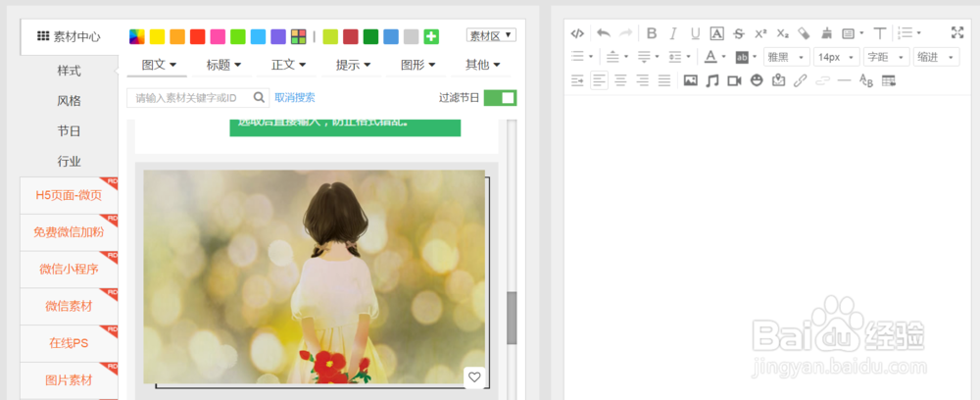Pick the purple color swatch
Image resolution: width=980 pixels, height=400 pixels.
pyautogui.click(x=278, y=36)
